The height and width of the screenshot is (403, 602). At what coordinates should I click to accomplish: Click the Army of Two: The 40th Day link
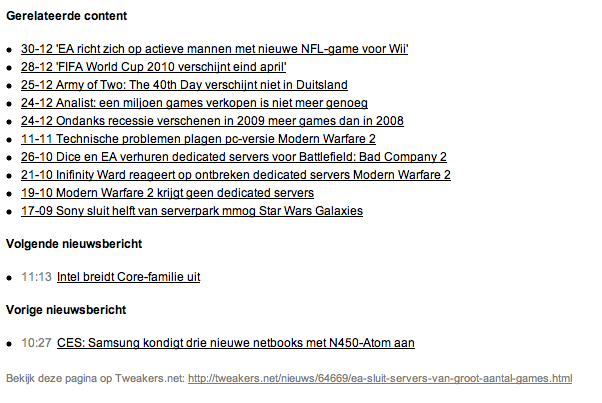pyautogui.click(x=184, y=85)
